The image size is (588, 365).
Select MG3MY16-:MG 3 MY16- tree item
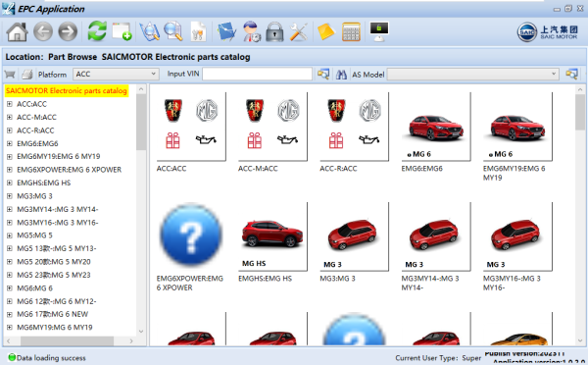coord(58,223)
